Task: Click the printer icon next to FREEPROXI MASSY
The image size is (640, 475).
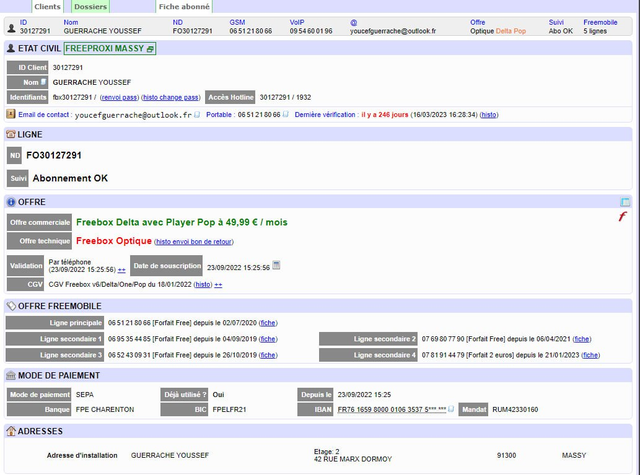Action: click(150, 49)
